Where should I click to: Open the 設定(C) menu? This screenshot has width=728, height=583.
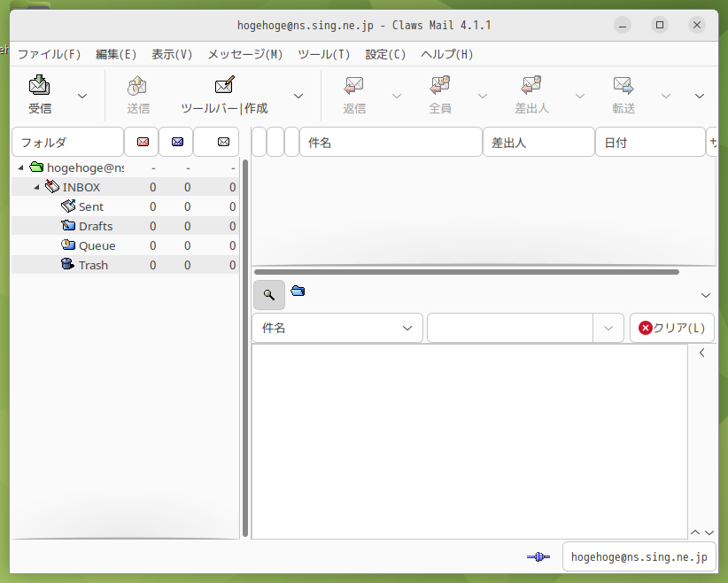click(385, 54)
